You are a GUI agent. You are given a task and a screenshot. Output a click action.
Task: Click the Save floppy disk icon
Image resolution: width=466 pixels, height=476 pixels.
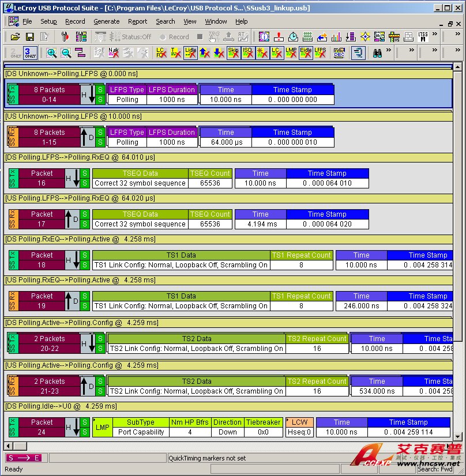click(29, 37)
